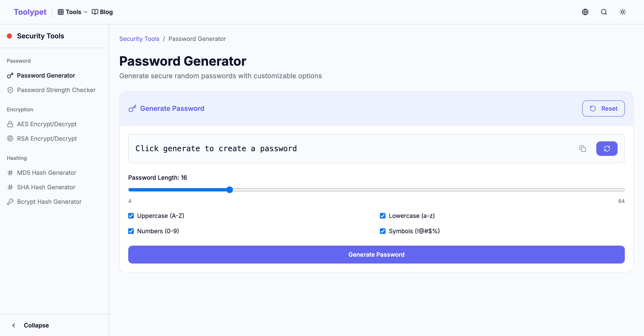
Task: Toggle the Numbers (0-9) checkbox
Action: [131, 231]
